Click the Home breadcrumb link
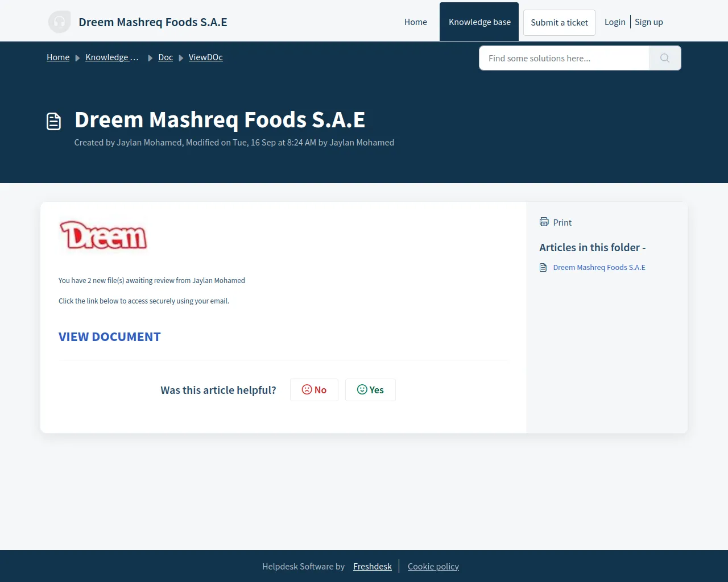 [x=58, y=57]
